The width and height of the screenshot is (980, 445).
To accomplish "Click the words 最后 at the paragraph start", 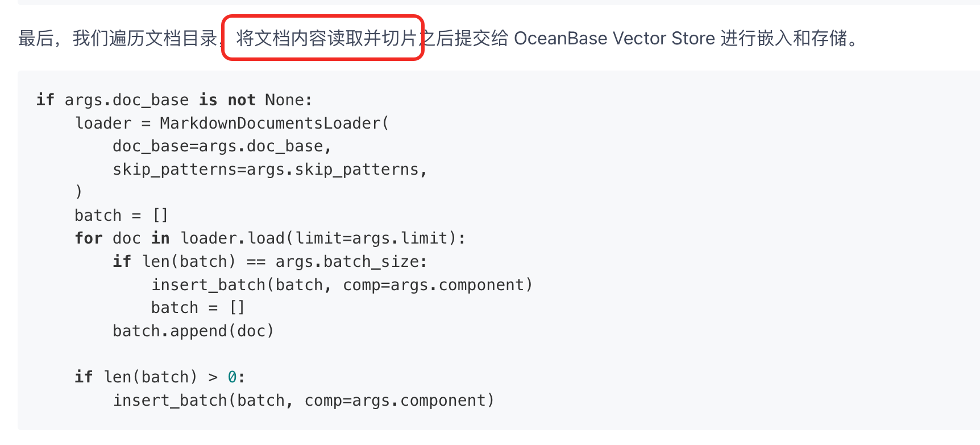I will 36,38.
